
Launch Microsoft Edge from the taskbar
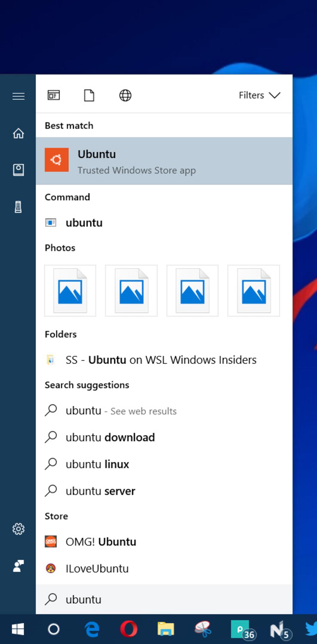[92, 629]
